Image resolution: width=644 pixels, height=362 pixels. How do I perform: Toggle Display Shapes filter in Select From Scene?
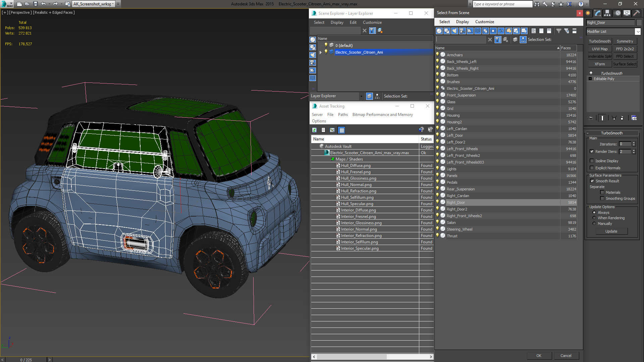pos(447,31)
